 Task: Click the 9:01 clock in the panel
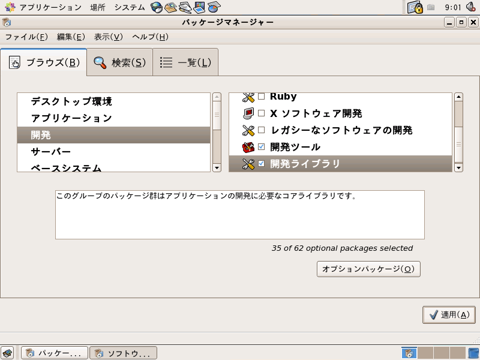pyautogui.click(x=453, y=7)
